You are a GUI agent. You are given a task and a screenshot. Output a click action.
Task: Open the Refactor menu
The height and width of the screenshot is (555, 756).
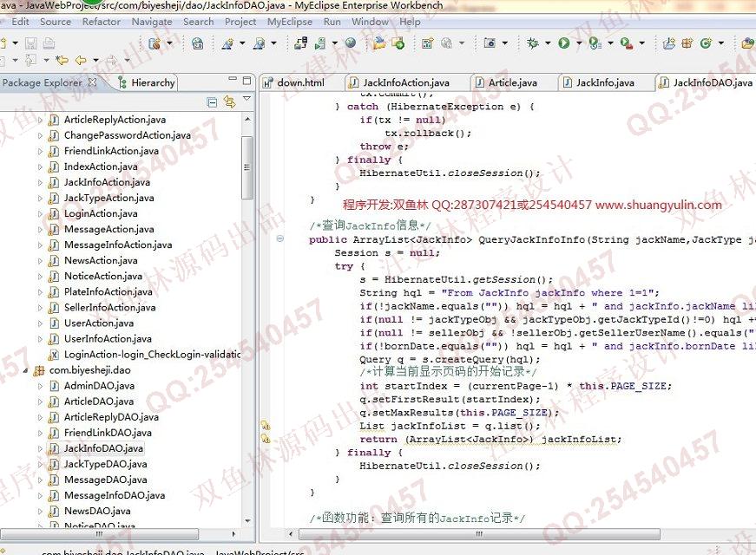coord(102,22)
